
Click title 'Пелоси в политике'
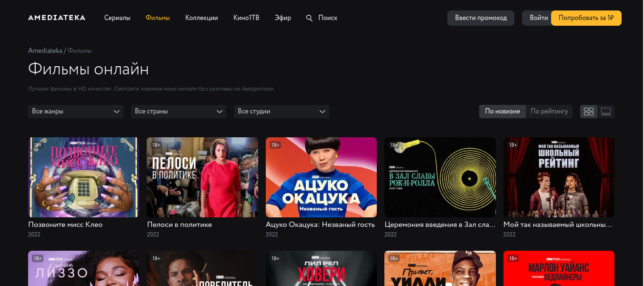[180, 225]
